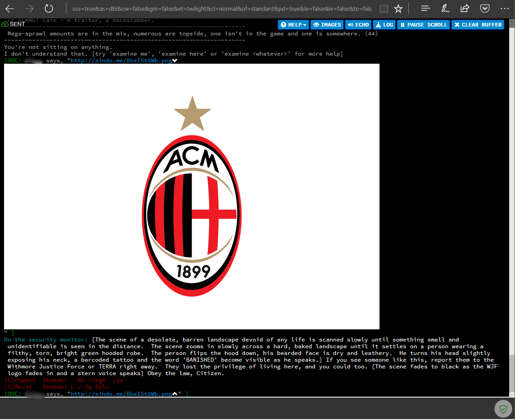Viewport: 515px width, 420px height.
Task: Go back using the browser back arrow
Action: [10, 9]
